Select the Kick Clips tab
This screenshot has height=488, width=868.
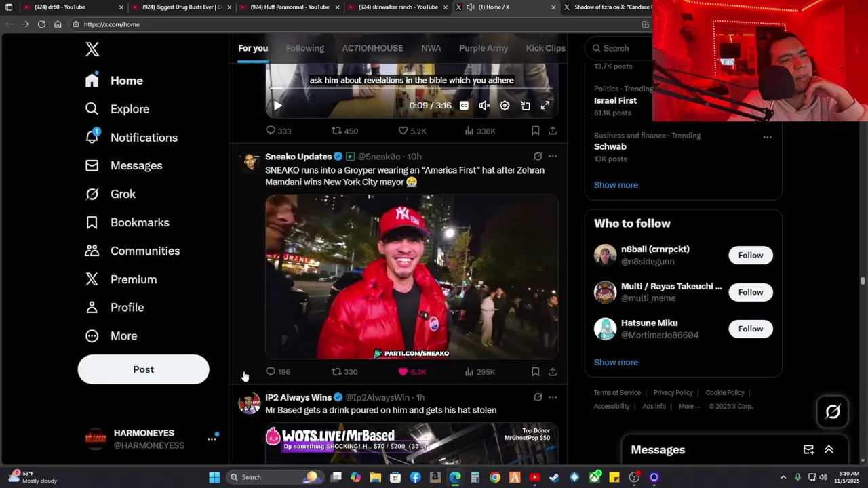point(546,48)
